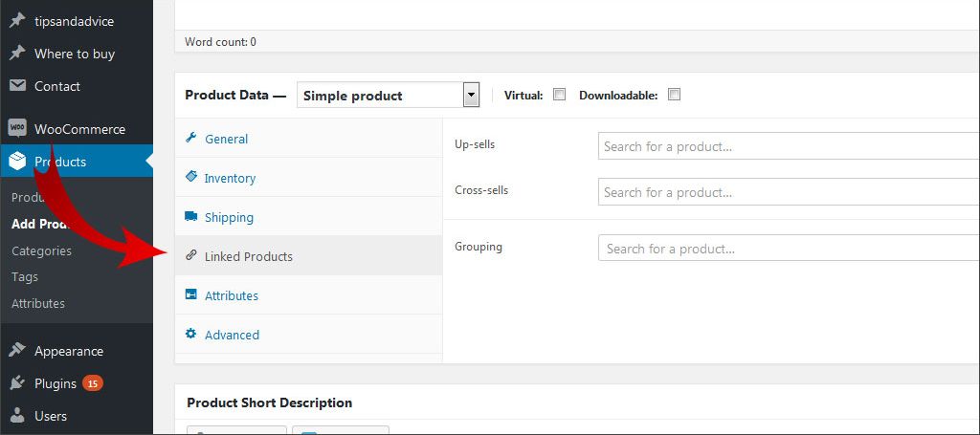Tick the Downloadable checkbox
Screen dimensions: 980x435
pos(674,95)
